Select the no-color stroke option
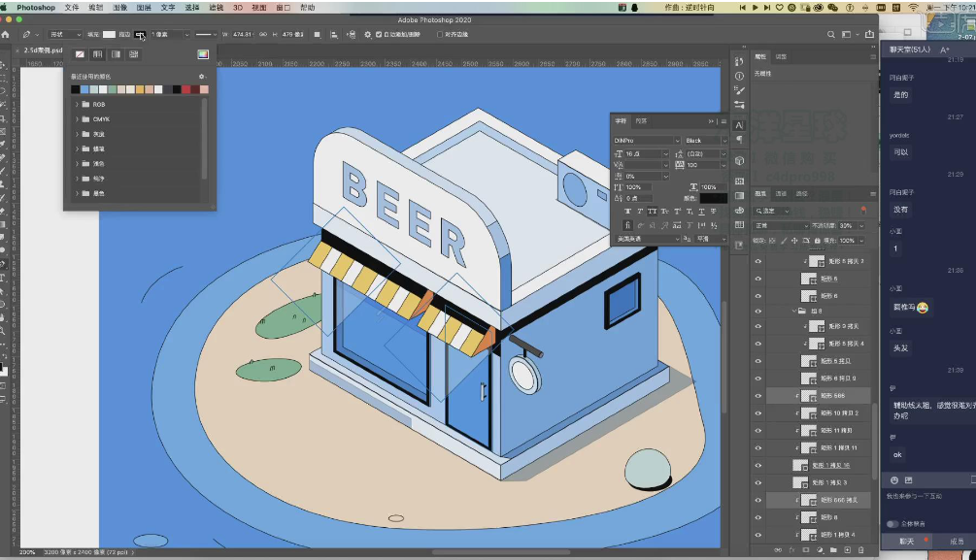This screenshot has height=560, width=976. click(80, 54)
